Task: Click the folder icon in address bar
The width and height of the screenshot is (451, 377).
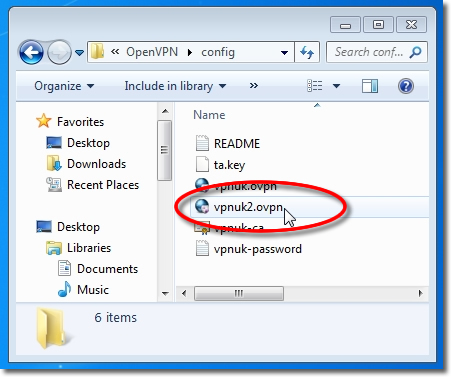Action: (x=98, y=52)
